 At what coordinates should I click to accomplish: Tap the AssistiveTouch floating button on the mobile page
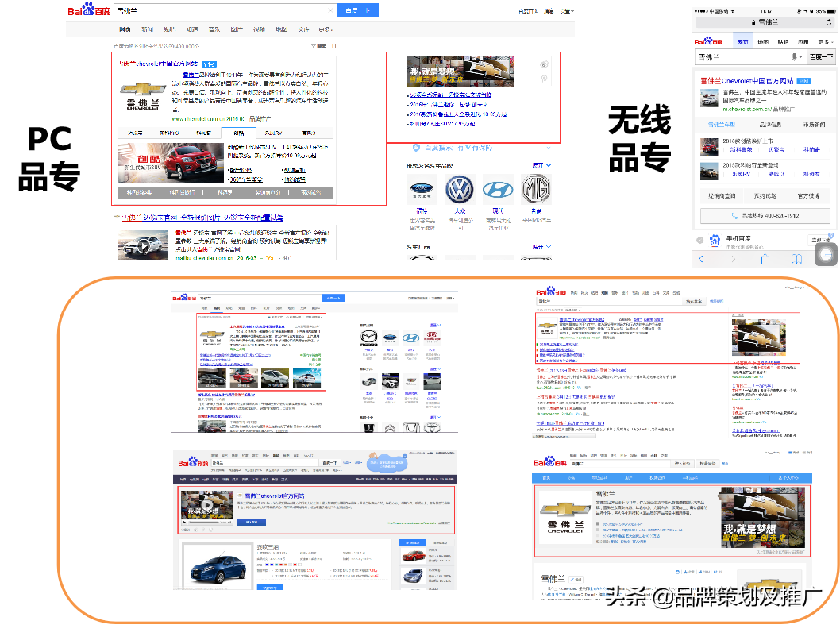click(x=827, y=255)
